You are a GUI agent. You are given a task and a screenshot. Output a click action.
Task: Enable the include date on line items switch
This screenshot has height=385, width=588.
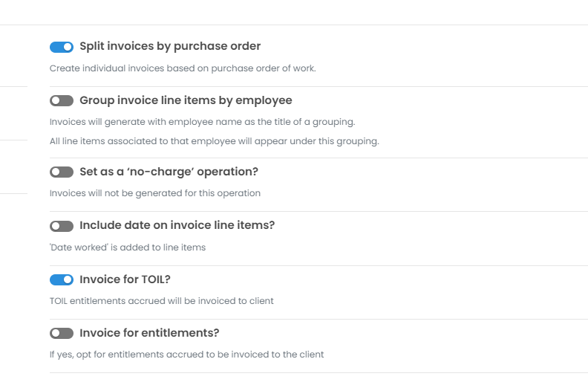[62, 225]
